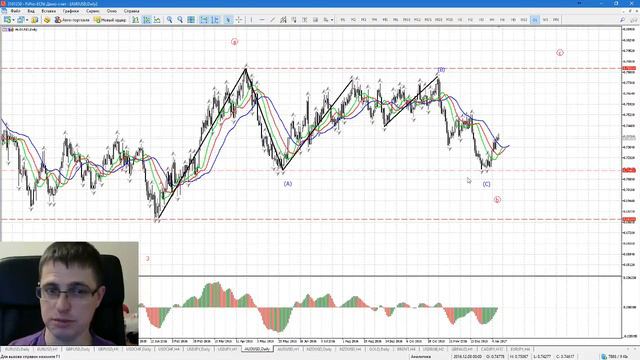Zoom in on the chart

pos(169,20)
